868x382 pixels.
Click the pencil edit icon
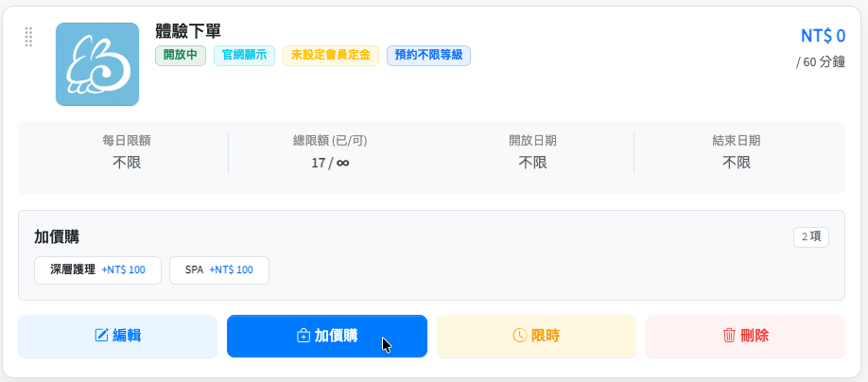pos(102,336)
